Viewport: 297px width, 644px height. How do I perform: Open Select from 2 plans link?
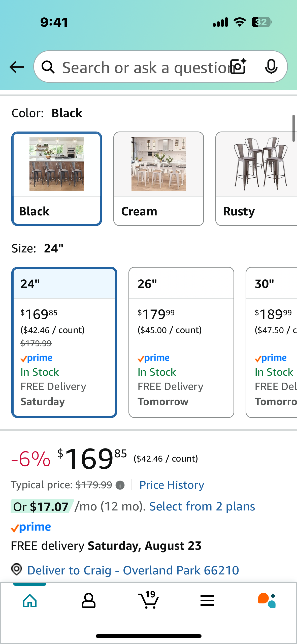[x=202, y=506]
